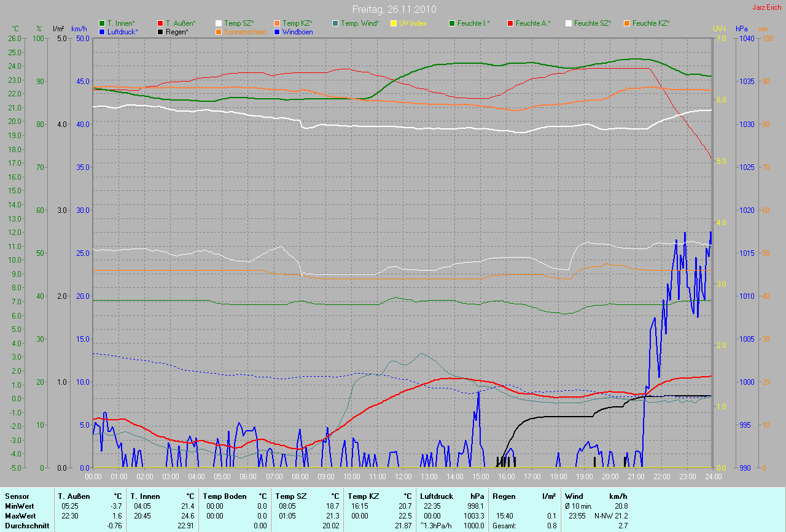Select the 'Feuchte A.*' legend label
The width and height of the screenshot is (786, 532).
pos(533,23)
